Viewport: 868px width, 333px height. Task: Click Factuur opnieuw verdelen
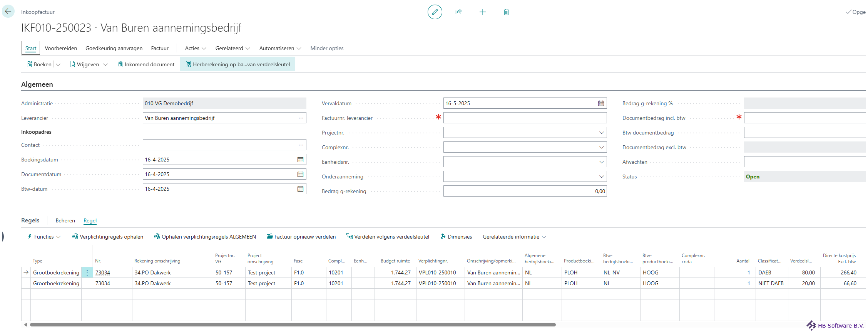(x=301, y=237)
